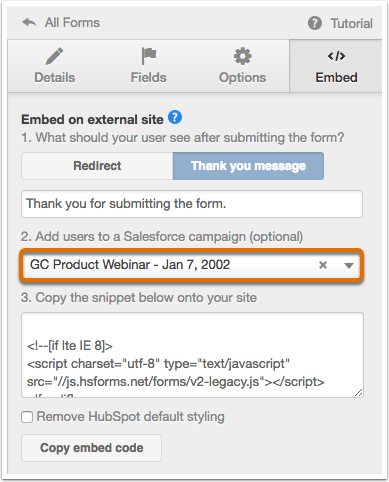Select the Redirect option
This screenshot has width=389, height=482.
click(97, 166)
